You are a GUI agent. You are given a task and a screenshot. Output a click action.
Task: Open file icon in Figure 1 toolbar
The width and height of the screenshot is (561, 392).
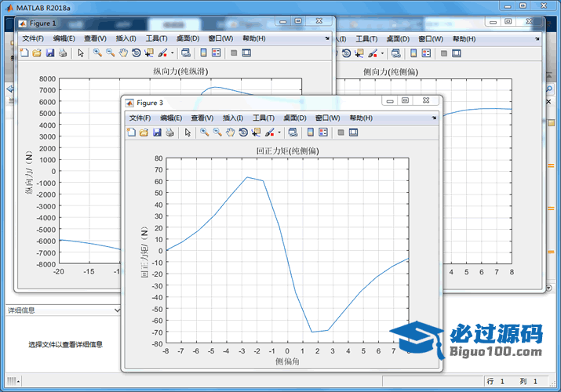(36, 53)
